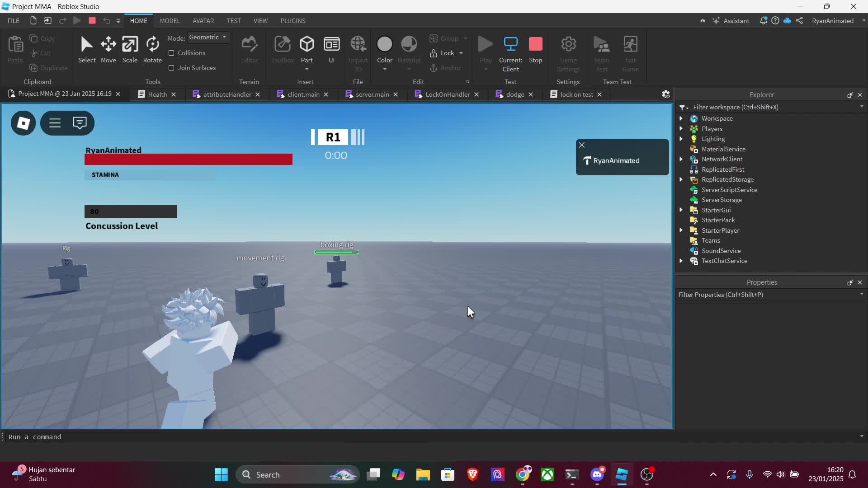The height and width of the screenshot is (488, 868).
Task: Expand the Part dropdown arrow
Action: coord(307,69)
